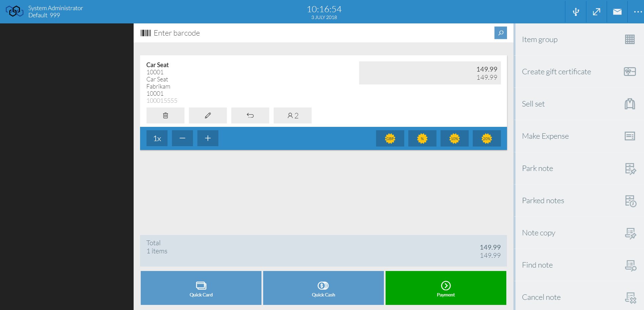Screen dimensions: 644x310
Task: Choose Sell set in the side menu
Action: 579,104
